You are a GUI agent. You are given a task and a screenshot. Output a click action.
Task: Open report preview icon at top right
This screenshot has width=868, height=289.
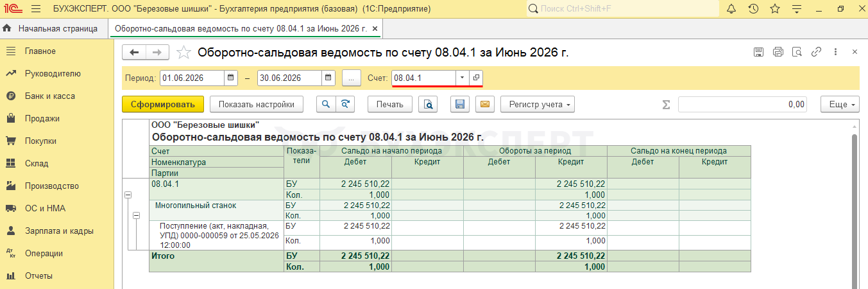tap(797, 52)
